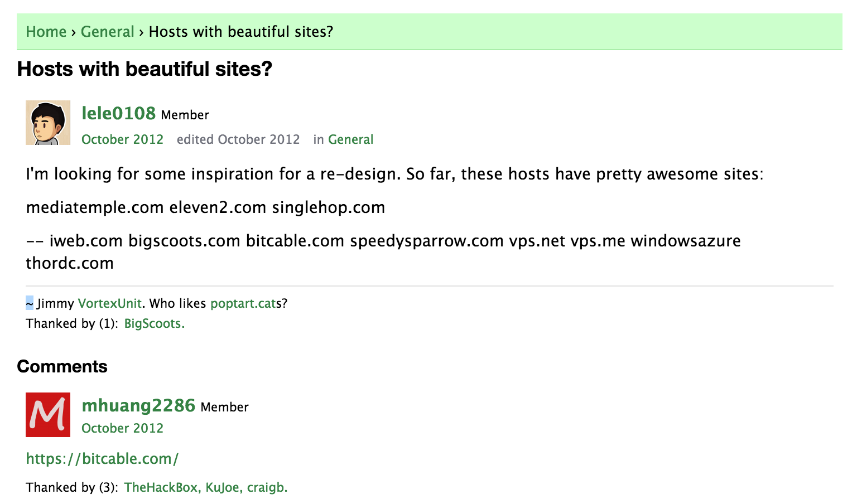Follow the https://bitcable.com/ link
The width and height of the screenshot is (857, 504).
point(102,459)
